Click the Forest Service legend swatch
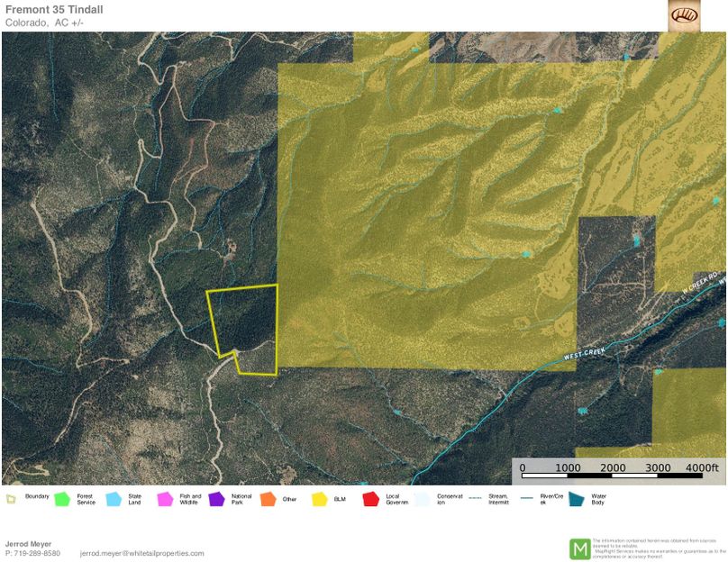Viewport: 728px width, 562px height. point(62,498)
